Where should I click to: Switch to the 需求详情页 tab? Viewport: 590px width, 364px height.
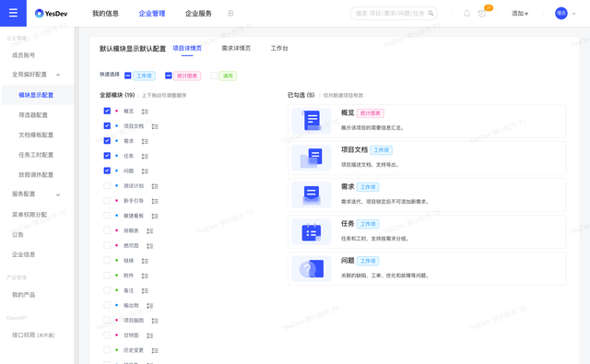236,48
